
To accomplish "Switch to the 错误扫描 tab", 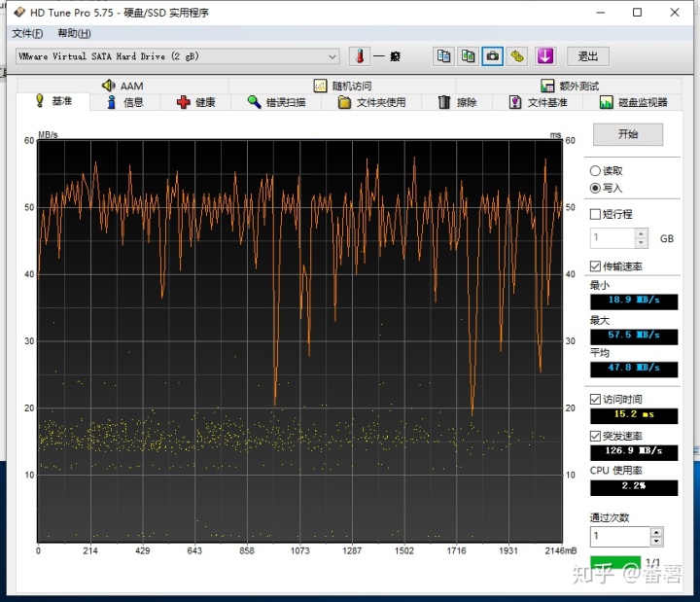I will pos(276,102).
